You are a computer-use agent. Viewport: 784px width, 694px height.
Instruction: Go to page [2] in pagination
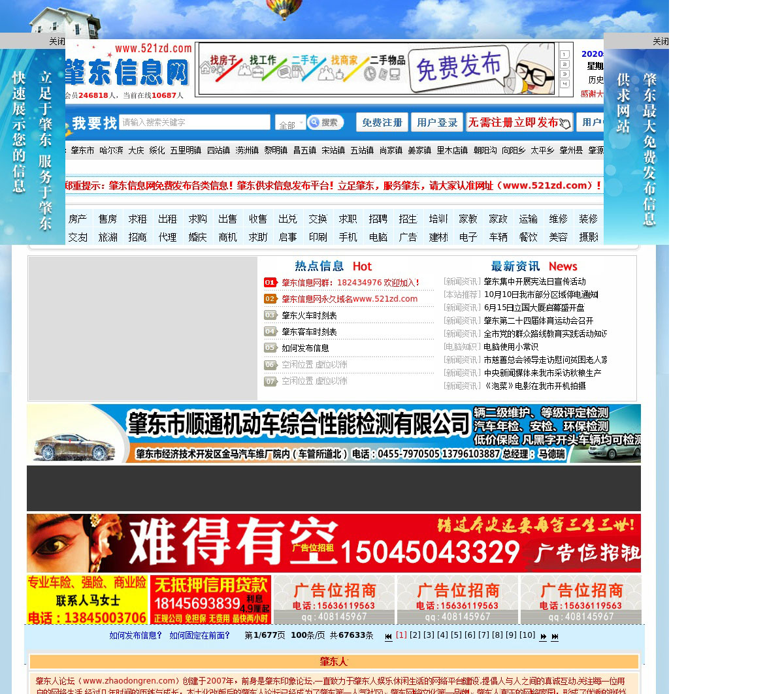[415, 635]
